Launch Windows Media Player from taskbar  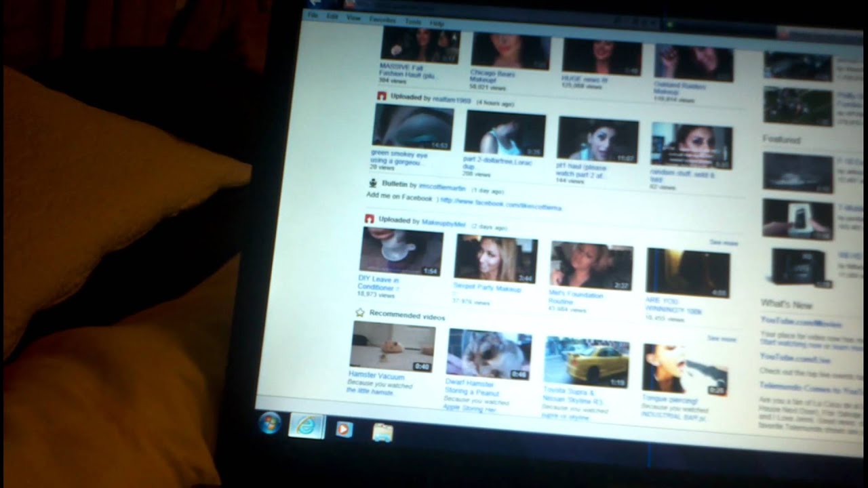pos(344,429)
